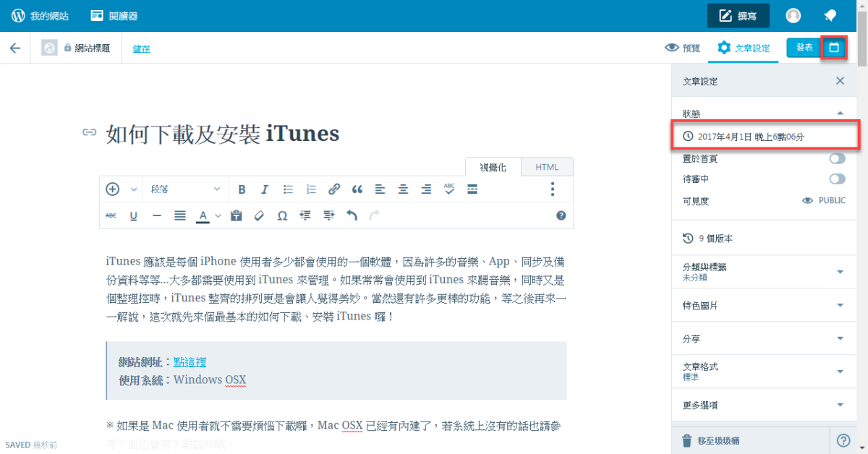Insert a numbered list
Screen dimensions: 868x454
311,189
